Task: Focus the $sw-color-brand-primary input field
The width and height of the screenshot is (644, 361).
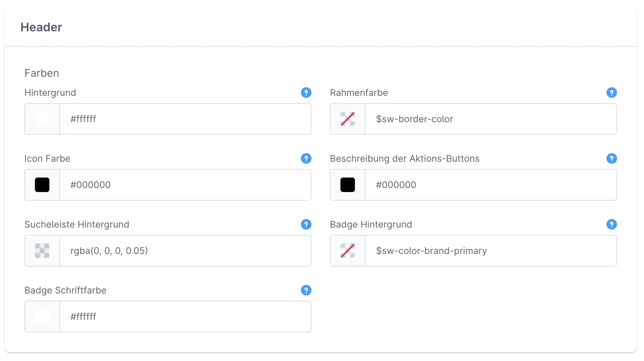Action: pos(491,251)
